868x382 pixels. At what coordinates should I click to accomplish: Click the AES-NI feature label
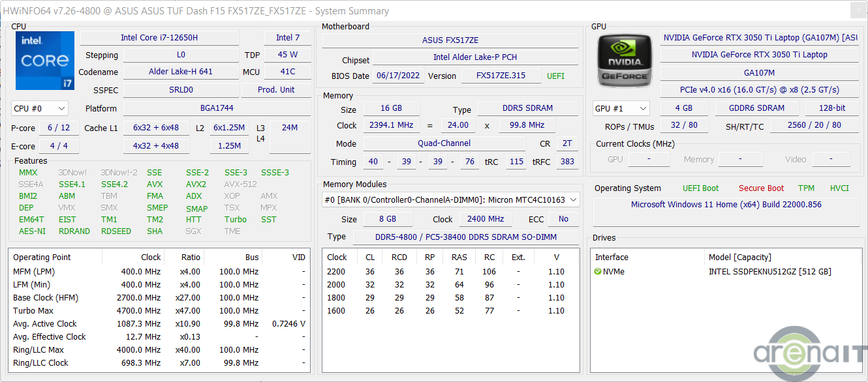[32, 231]
